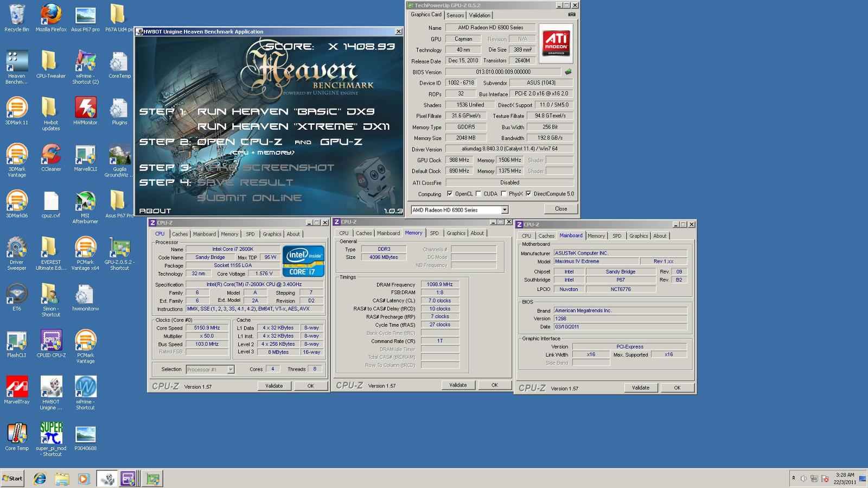Screen dimensions: 868x488
Task: Run Heaven "Basic" DX9 benchmark
Action: [286, 111]
